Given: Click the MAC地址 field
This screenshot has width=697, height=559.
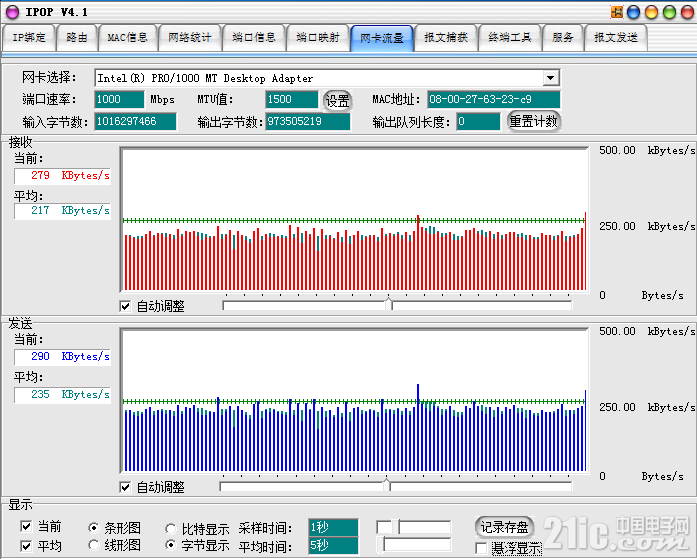Looking at the screenshot, I should 493,100.
